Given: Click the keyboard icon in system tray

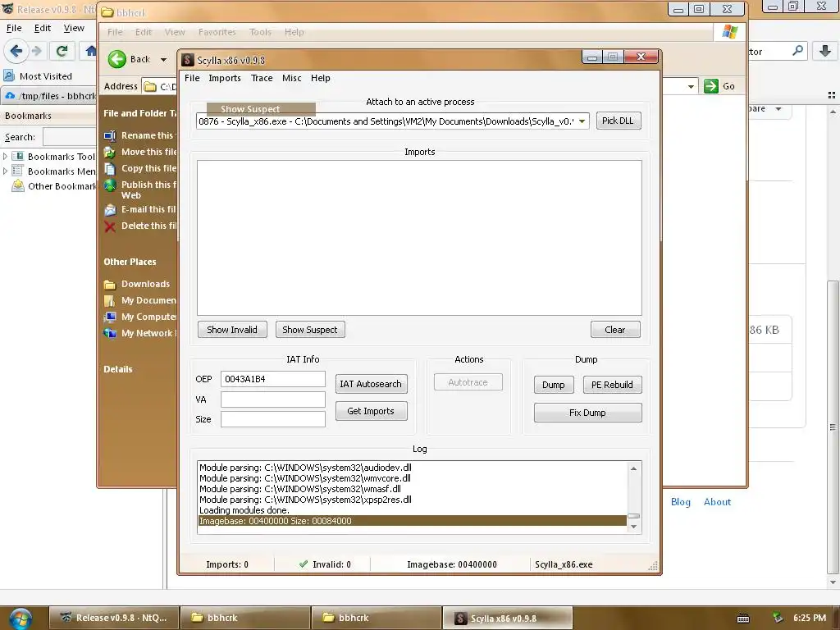Looking at the screenshot, I should 743,619.
